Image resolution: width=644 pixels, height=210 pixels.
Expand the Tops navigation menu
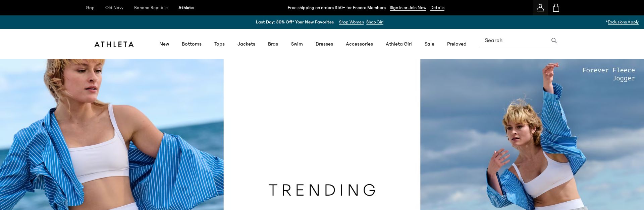click(x=219, y=44)
